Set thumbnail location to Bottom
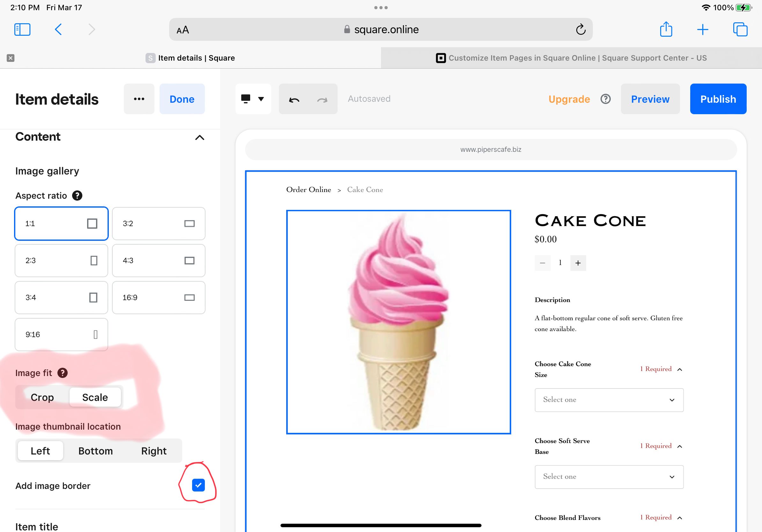 (96, 451)
